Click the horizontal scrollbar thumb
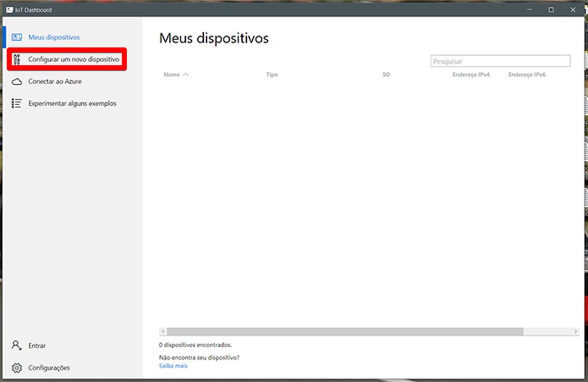The width and height of the screenshot is (588, 382). (x=345, y=331)
